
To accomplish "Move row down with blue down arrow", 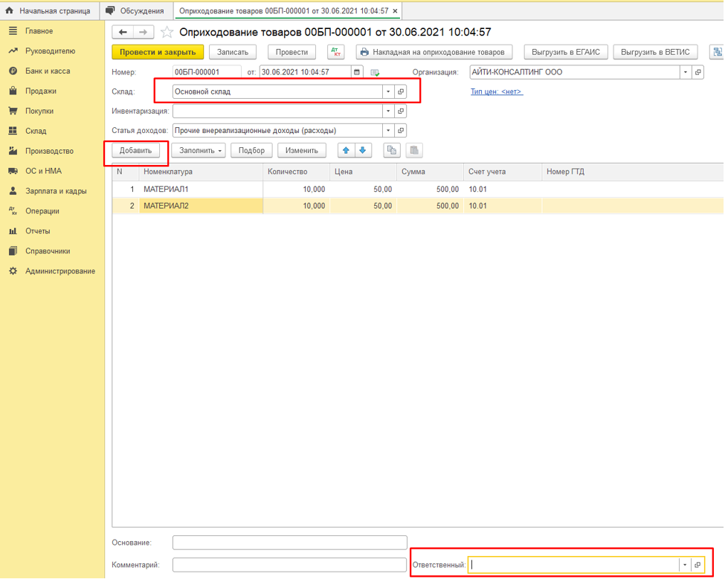I will pyautogui.click(x=363, y=150).
